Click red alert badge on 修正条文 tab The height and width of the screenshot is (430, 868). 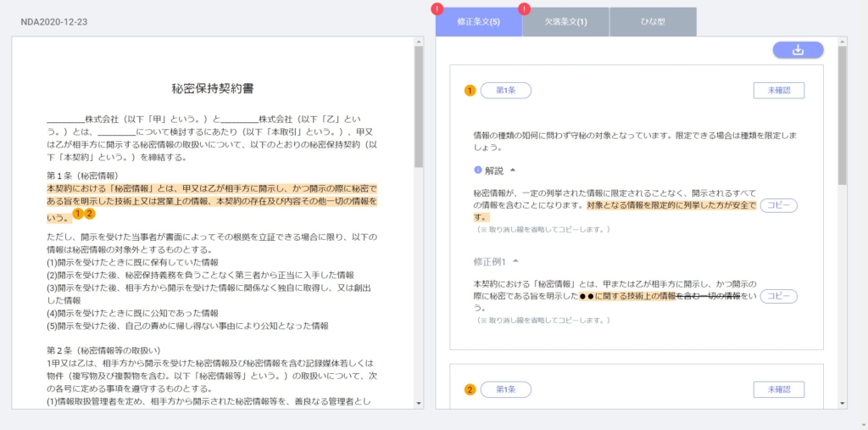point(437,8)
